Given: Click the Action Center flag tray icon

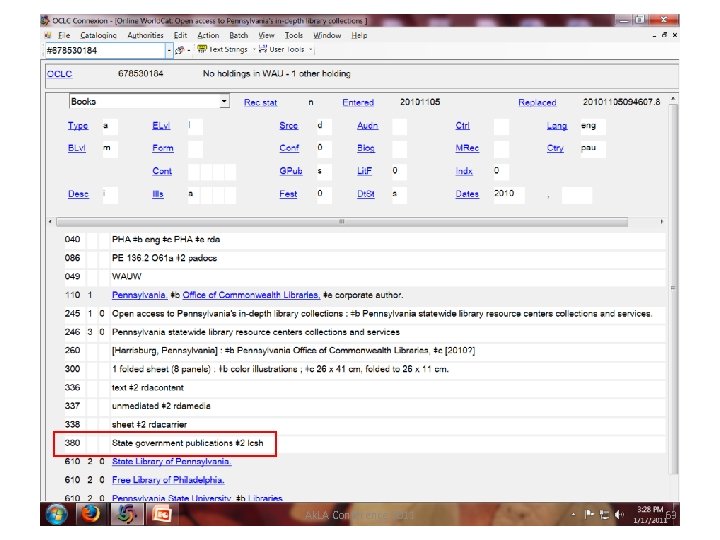Looking at the screenshot, I should tap(589, 515).
